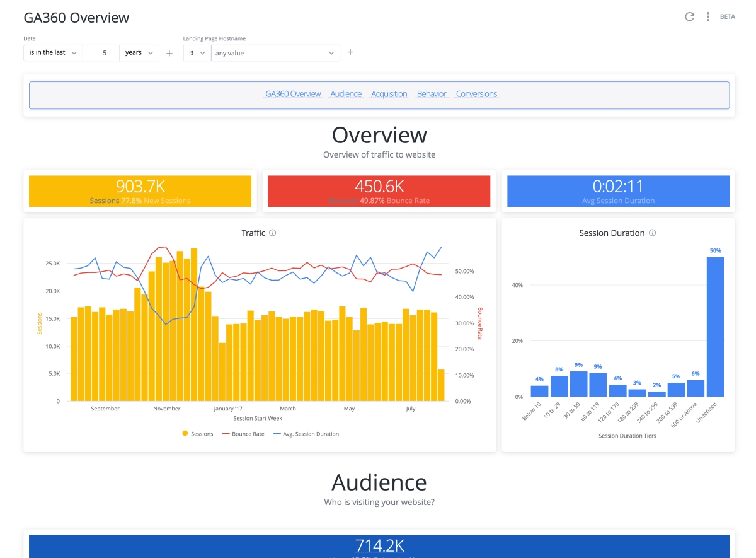Select the 'GA360 Overview' dashboard title
756x558 pixels.
(x=76, y=18)
